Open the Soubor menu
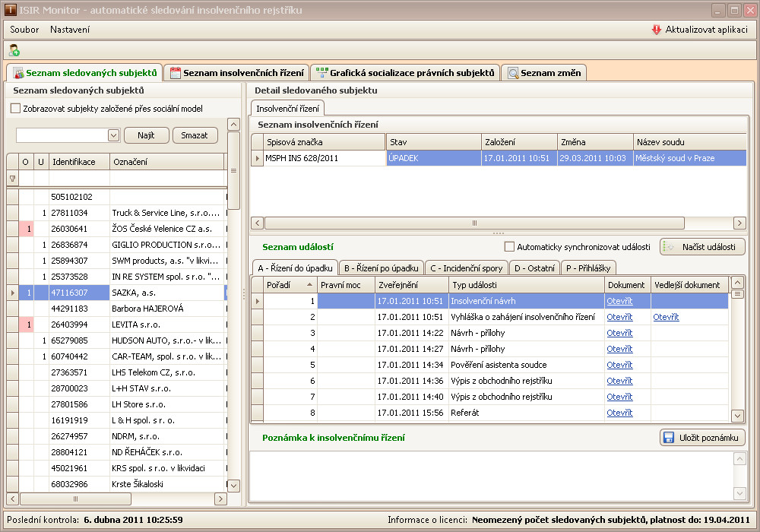 [x=24, y=30]
